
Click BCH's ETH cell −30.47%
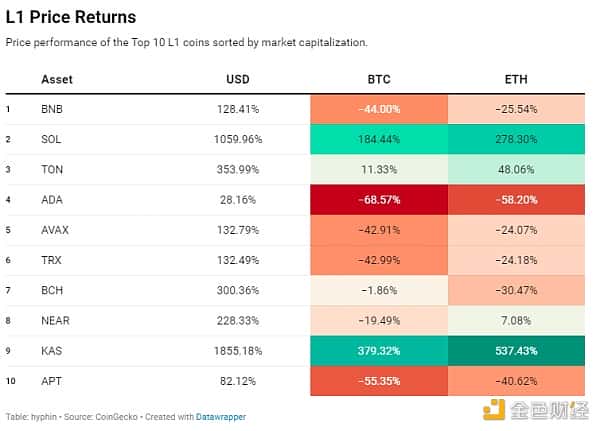coord(516,291)
